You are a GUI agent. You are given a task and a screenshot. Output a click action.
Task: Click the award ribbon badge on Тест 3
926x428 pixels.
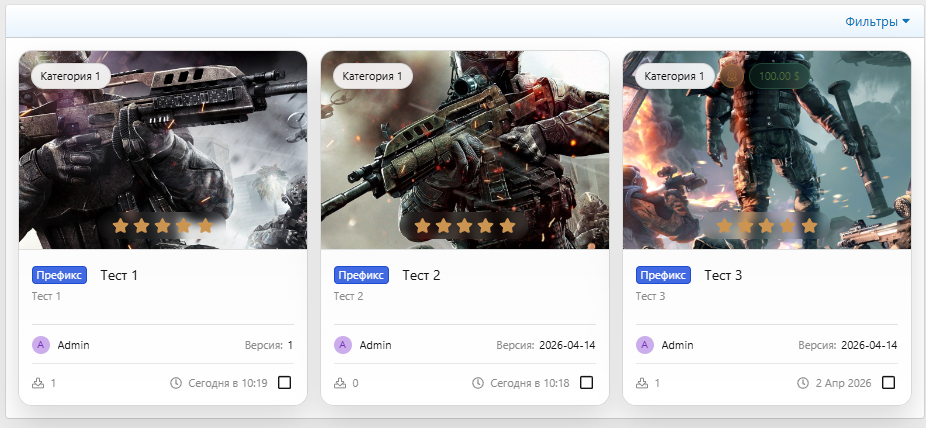click(732, 76)
